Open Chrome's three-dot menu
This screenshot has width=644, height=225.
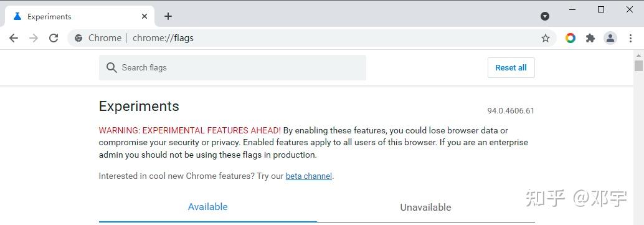click(x=630, y=38)
